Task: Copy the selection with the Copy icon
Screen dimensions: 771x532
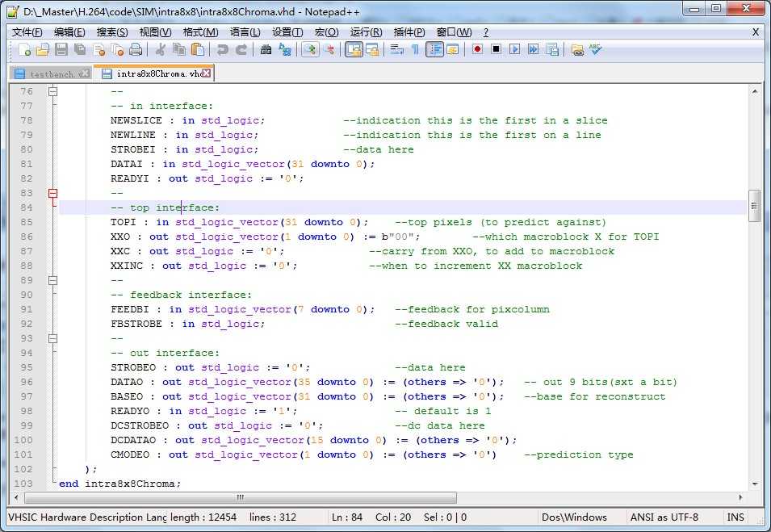Action: 178,49
